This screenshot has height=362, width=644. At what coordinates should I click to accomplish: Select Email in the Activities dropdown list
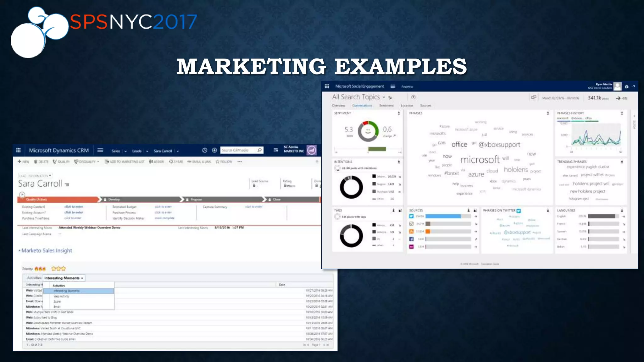[57, 306]
